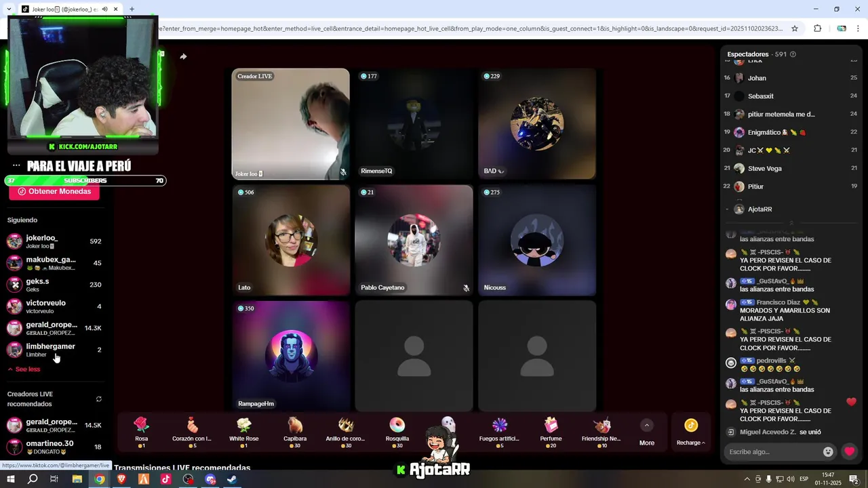868x488 pixels.
Task: Open the Recharge coins menu
Action: pyautogui.click(x=691, y=432)
